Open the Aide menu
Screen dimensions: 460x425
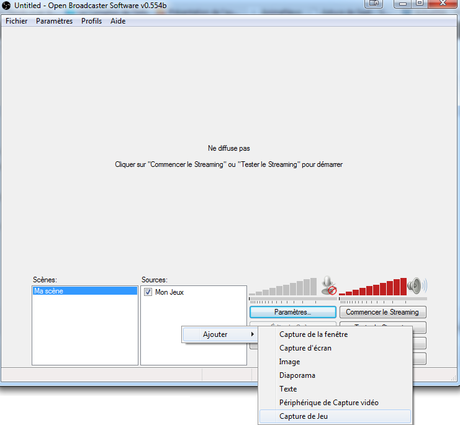click(118, 21)
